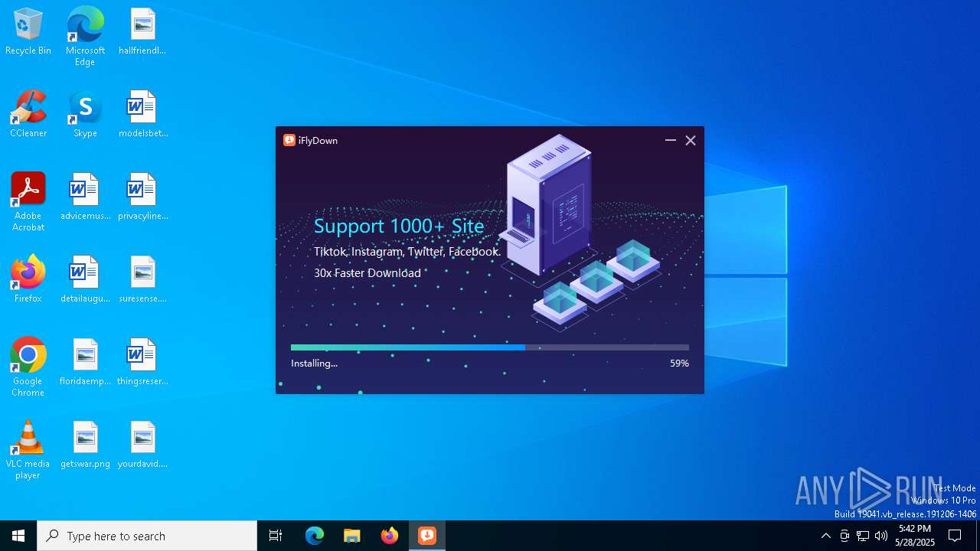Click the iFlyDown installer taskbar button
The width and height of the screenshot is (980, 551).
(x=427, y=536)
